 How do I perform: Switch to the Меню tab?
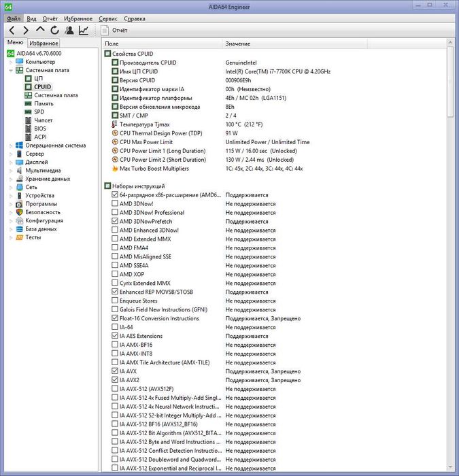[15, 42]
